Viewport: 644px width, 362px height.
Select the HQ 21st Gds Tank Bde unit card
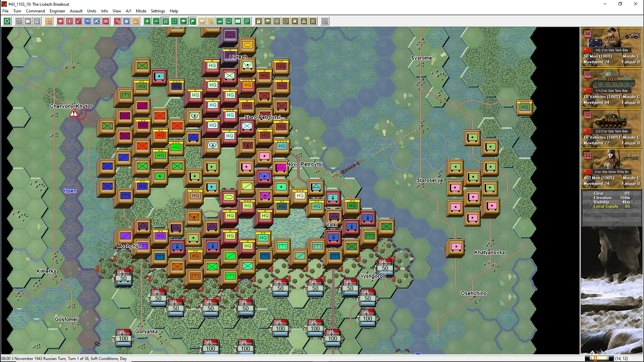coord(611,47)
